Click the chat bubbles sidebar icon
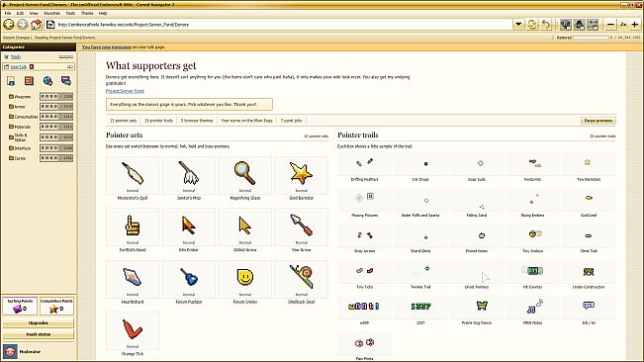 65,81
